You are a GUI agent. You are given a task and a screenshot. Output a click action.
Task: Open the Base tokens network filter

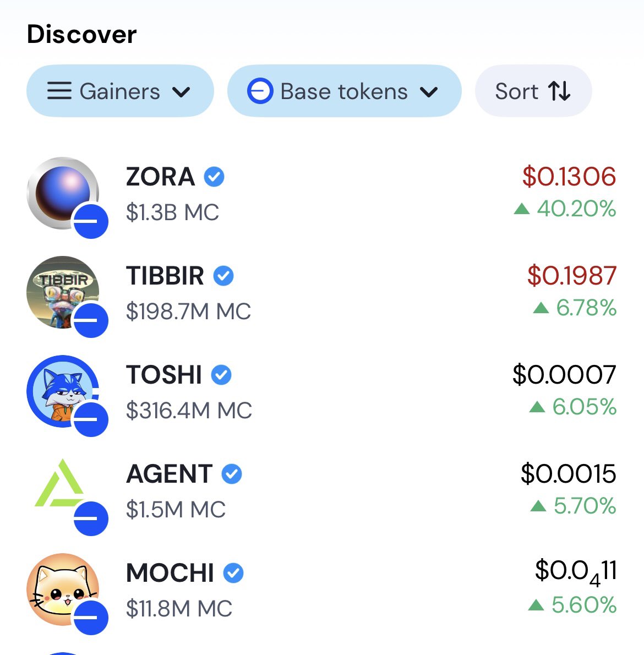click(x=344, y=91)
